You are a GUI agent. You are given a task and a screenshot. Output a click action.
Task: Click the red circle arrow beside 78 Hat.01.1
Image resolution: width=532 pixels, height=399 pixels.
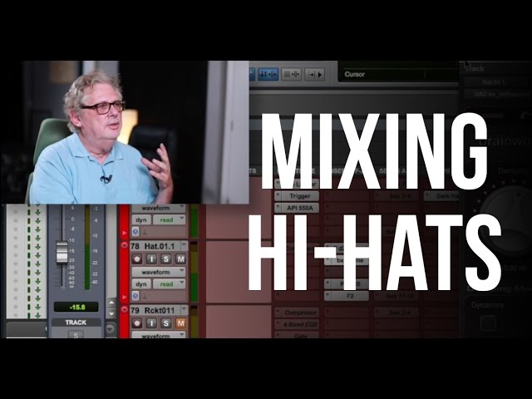click(x=124, y=245)
